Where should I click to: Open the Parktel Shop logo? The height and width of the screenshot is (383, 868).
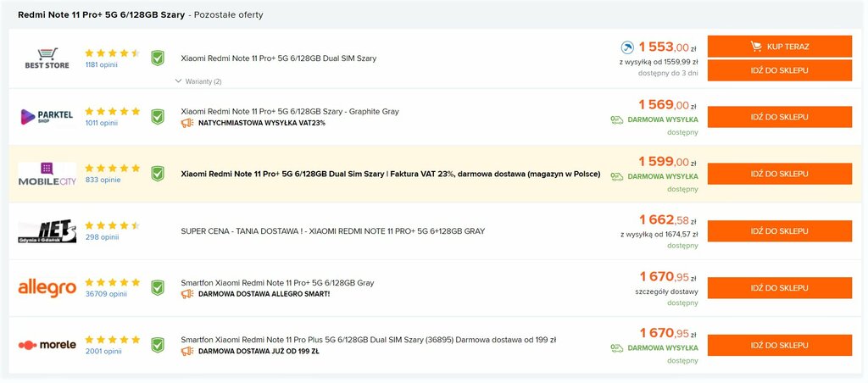[47, 117]
